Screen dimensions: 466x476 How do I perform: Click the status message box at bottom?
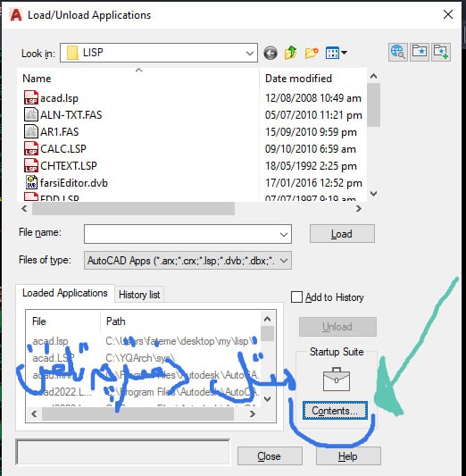[122, 452]
